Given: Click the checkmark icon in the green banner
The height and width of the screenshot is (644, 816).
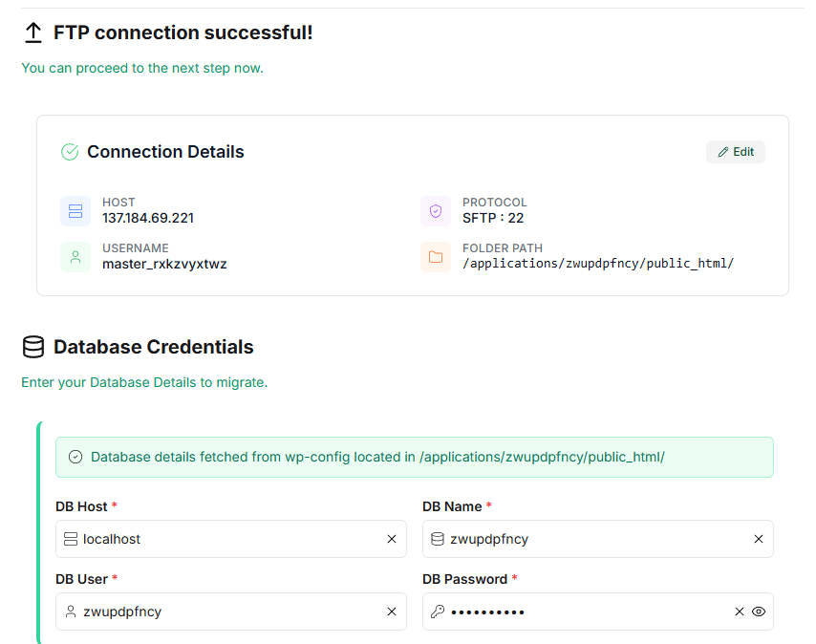Looking at the screenshot, I should [x=75, y=457].
